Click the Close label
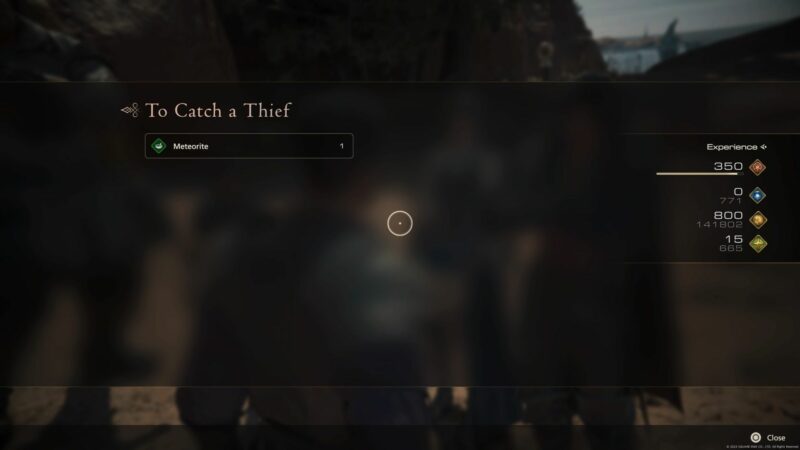Viewport: 800px width, 450px height. coord(776,438)
